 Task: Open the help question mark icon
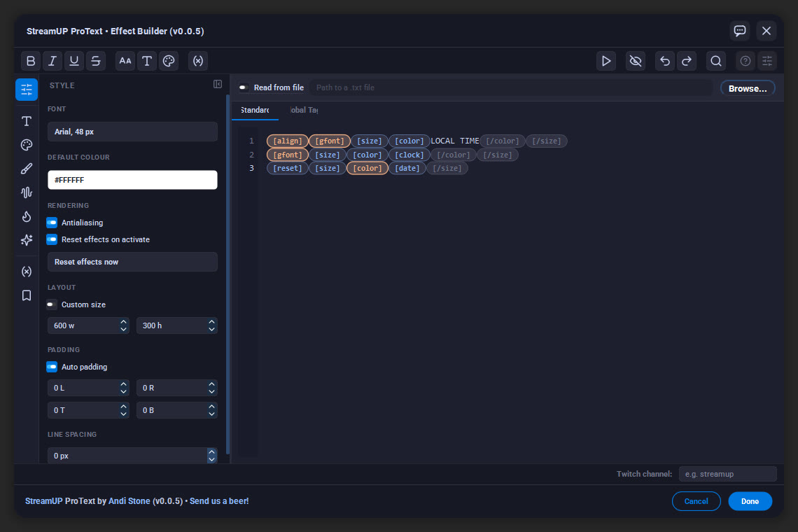click(745, 61)
